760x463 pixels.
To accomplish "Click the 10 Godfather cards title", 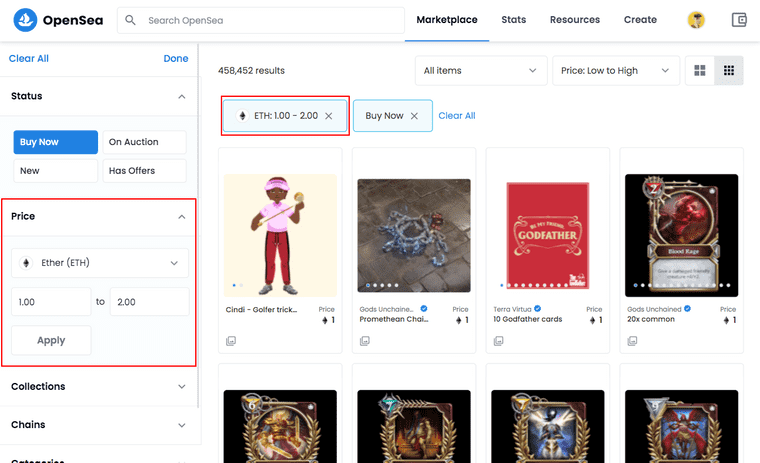I will coord(528,319).
